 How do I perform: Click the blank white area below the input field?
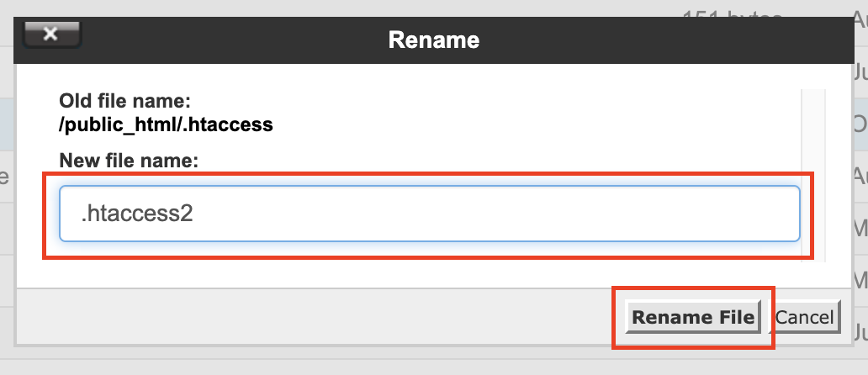click(421, 271)
